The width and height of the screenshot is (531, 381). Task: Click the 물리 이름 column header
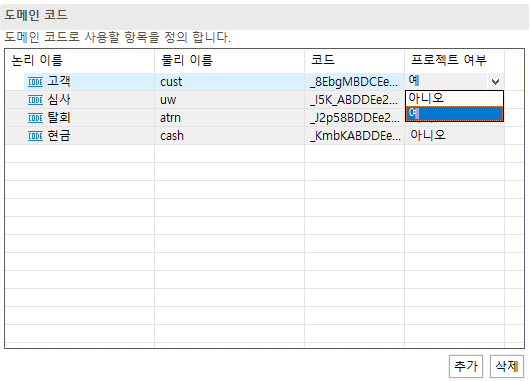point(229,60)
